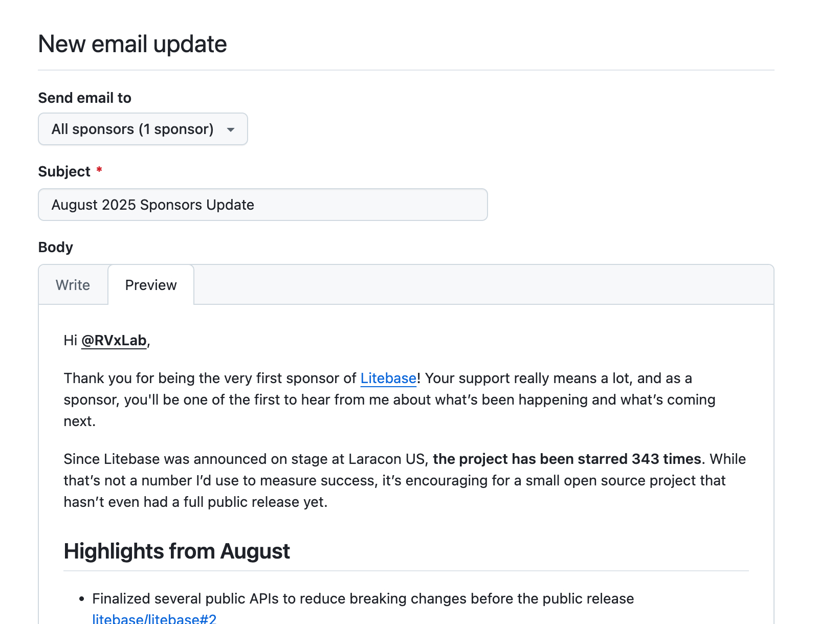The width and height of the screenshot is (840, 624).
Task: Click the bullet marker before Finalized item
Action: [x=81, y=599]
